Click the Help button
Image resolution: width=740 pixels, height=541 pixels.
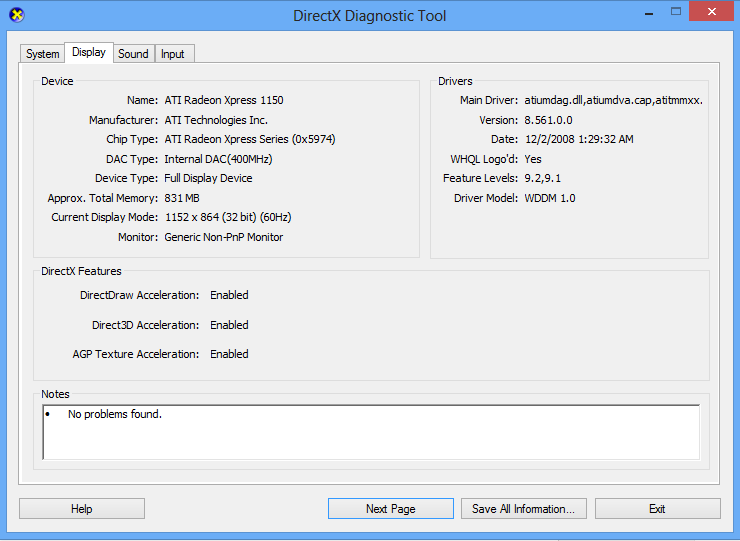82,508
